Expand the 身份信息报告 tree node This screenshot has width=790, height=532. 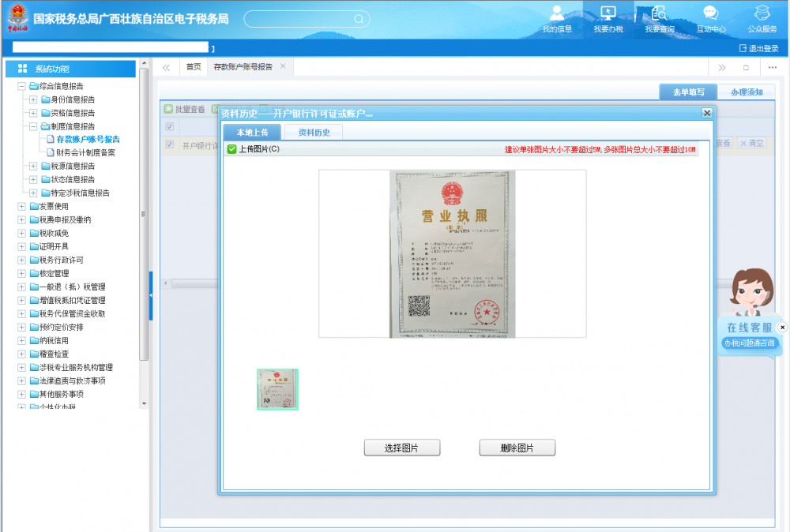tap(33, 99)
